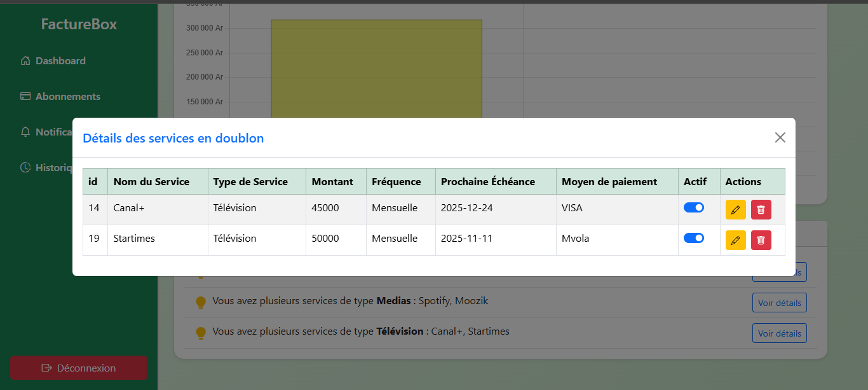Click the Déconnexion button
Viewport: 868px width, 390px height.
[79, 368]
